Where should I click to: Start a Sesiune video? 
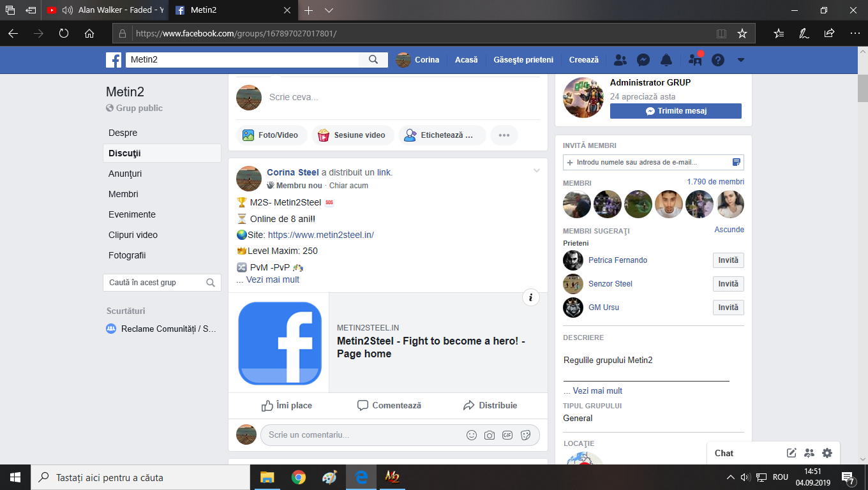[352, 135]
